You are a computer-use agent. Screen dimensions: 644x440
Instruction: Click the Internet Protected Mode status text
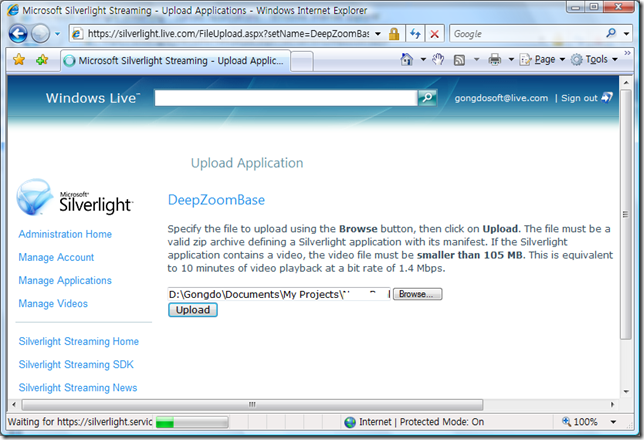[x=421, y=422]
